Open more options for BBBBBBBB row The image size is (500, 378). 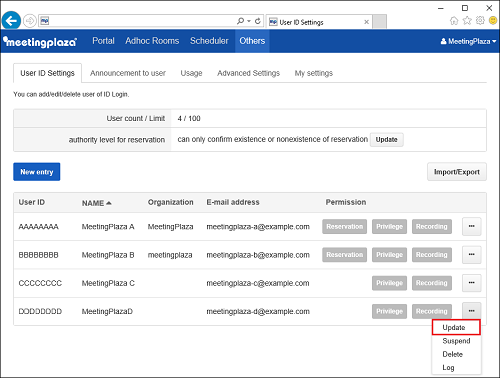(471, 255)
